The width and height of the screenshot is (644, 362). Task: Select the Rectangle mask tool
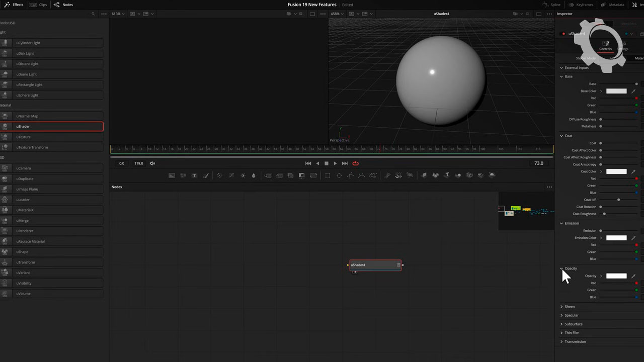click(x=328, y=175)
